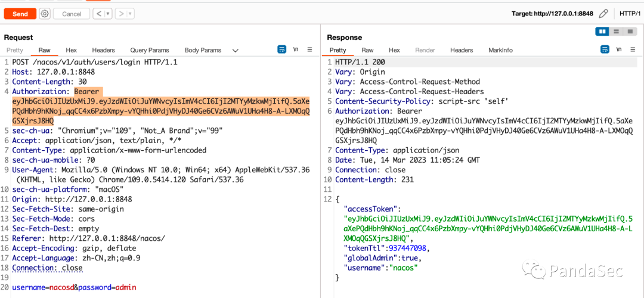Click the HTTP/1 protocol toggle

(630, 14)
